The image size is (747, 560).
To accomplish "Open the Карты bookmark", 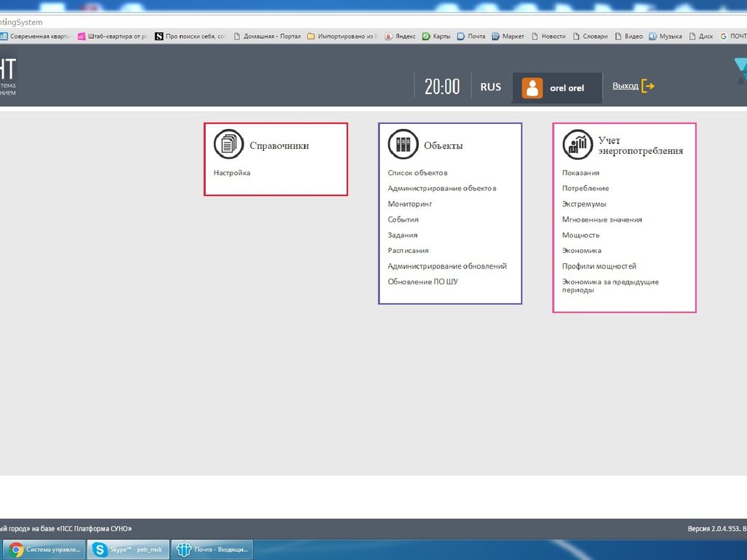I will pyautogui.click(x=436, y=36).
